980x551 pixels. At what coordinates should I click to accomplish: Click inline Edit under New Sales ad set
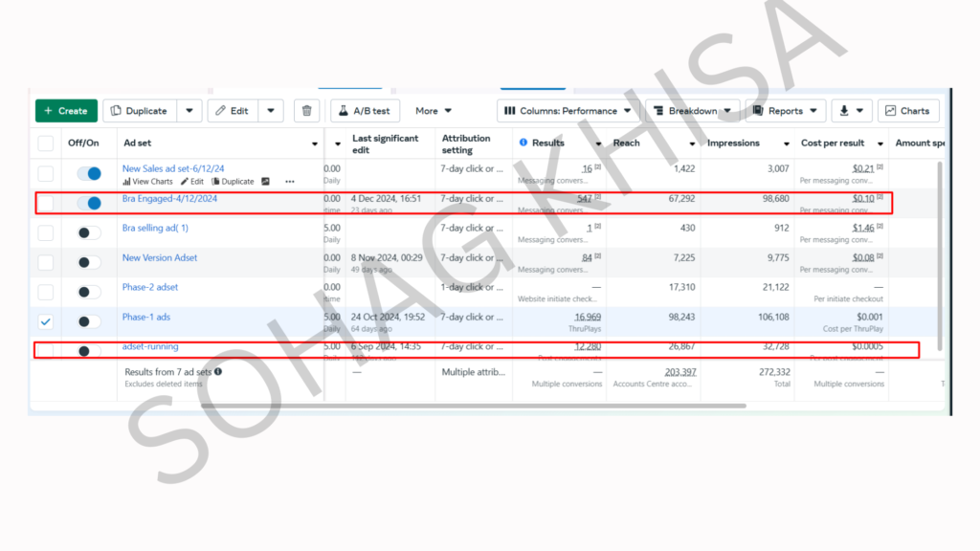point(191,182)
